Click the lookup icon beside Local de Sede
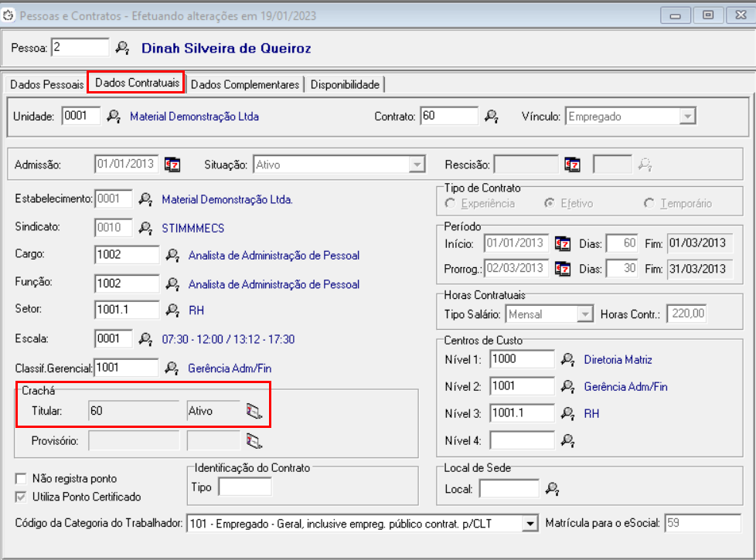 (x=552, y=489)
